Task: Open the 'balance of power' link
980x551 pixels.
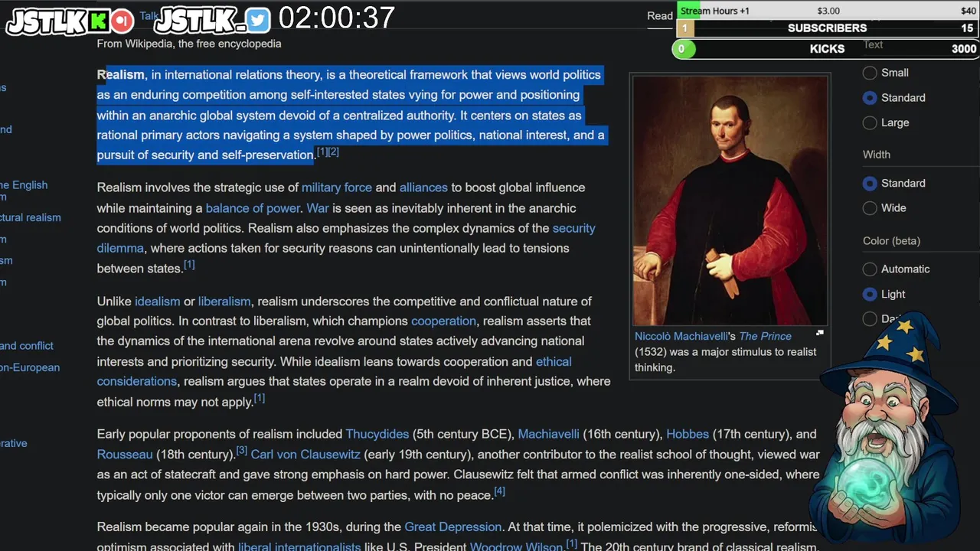Action: [x=253, y=208]
